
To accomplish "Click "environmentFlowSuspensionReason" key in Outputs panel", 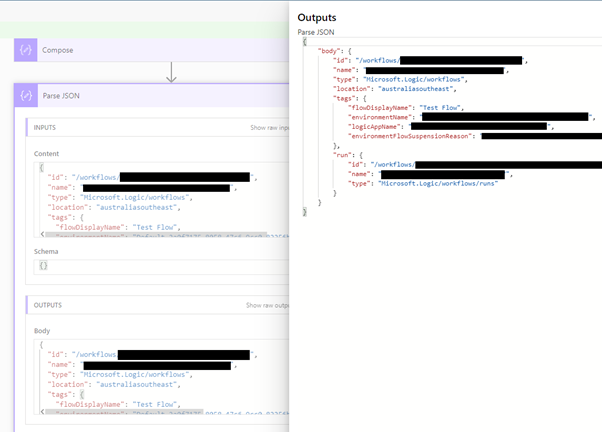I will tap(410, 136).
